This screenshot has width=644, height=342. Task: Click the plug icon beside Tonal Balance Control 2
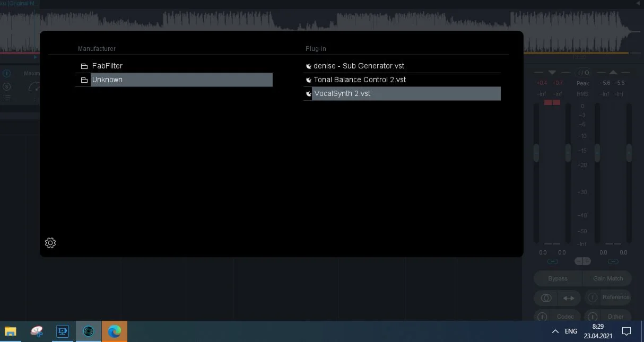pos(308,80)
